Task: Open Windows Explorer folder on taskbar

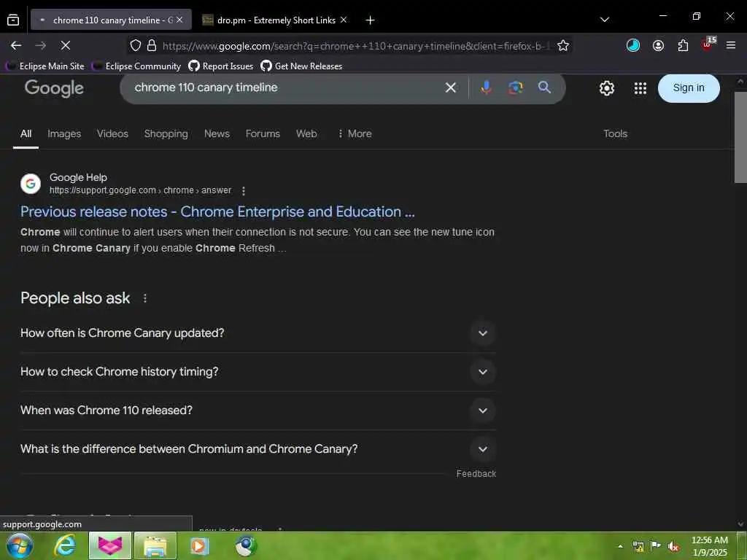Action: pos(155,545)
